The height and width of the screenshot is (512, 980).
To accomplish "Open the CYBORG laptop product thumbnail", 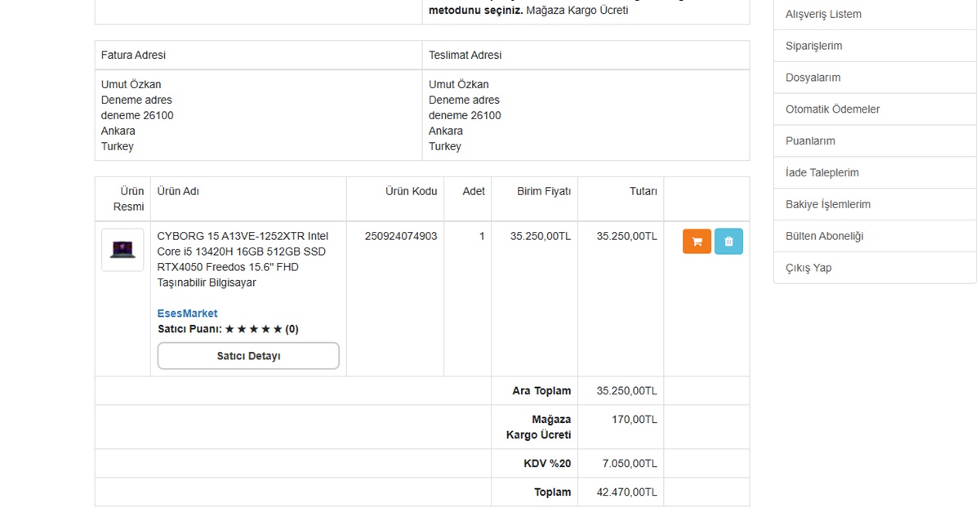I will [122, 249].
